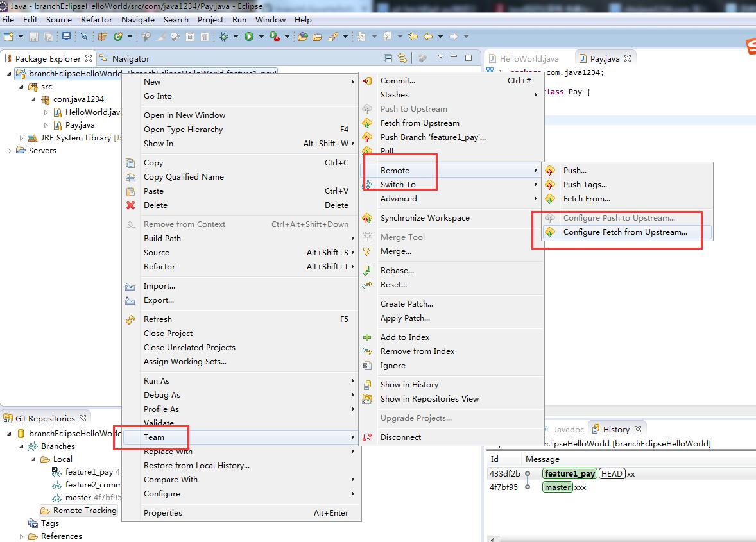Click the Forward navigation arrow icon
756x542 pixels.
[453, 37]
